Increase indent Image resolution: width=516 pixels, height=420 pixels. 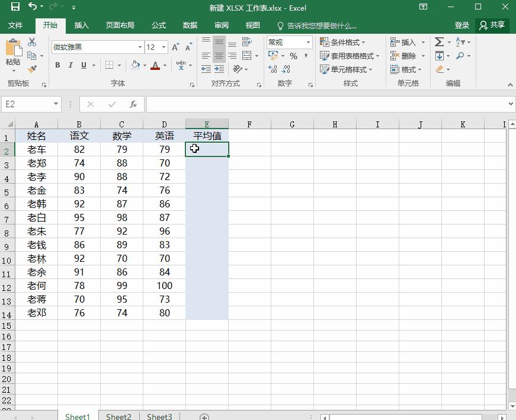(x=219, y=69)
